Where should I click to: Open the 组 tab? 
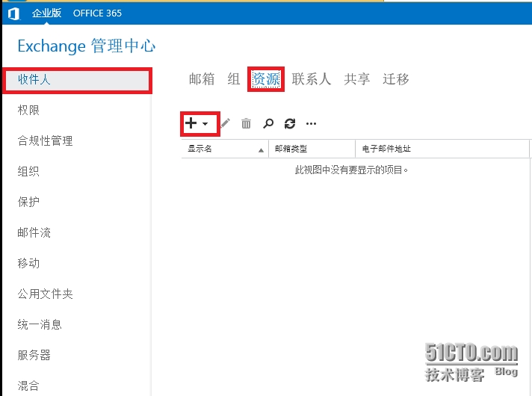tap(234, 79)
